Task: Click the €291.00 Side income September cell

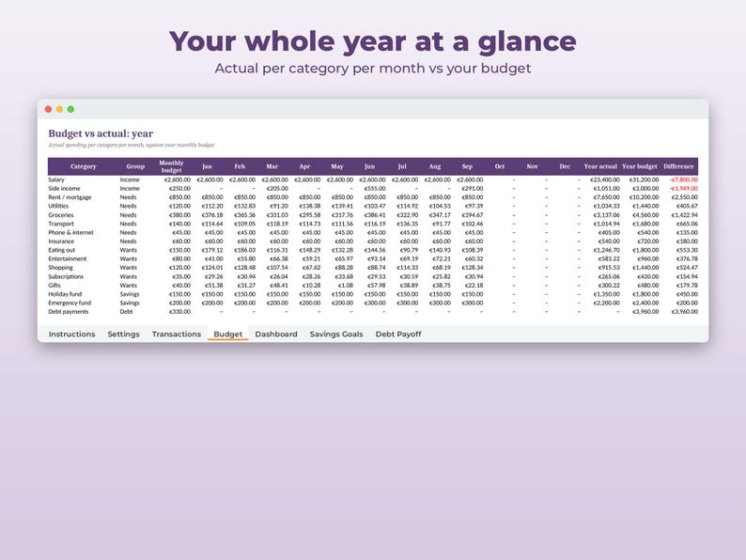Action: (473, 189)
